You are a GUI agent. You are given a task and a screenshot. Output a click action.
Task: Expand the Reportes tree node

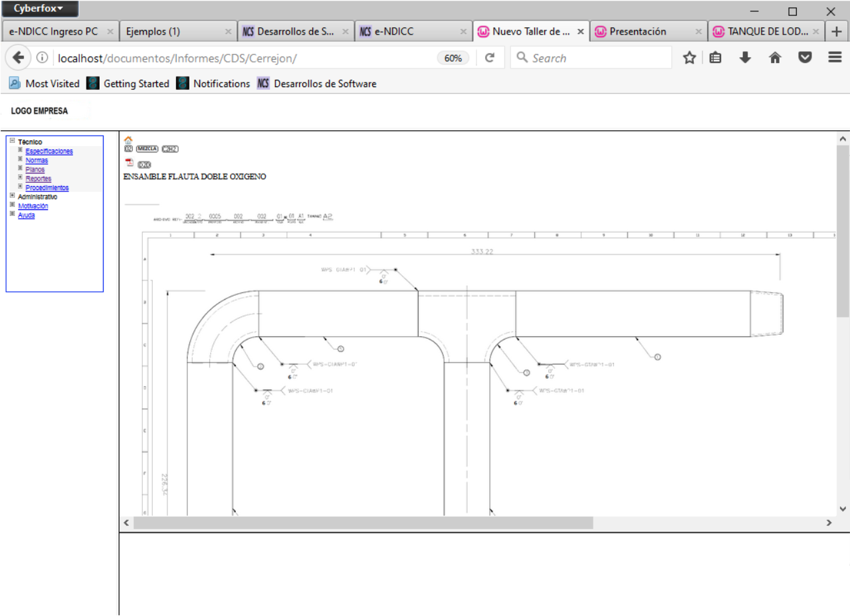(20, 177)
